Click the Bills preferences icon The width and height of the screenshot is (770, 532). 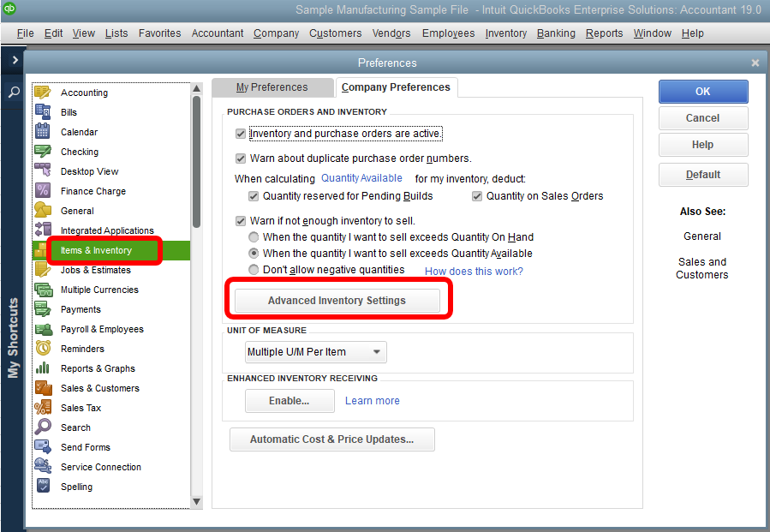pos(43,112)
